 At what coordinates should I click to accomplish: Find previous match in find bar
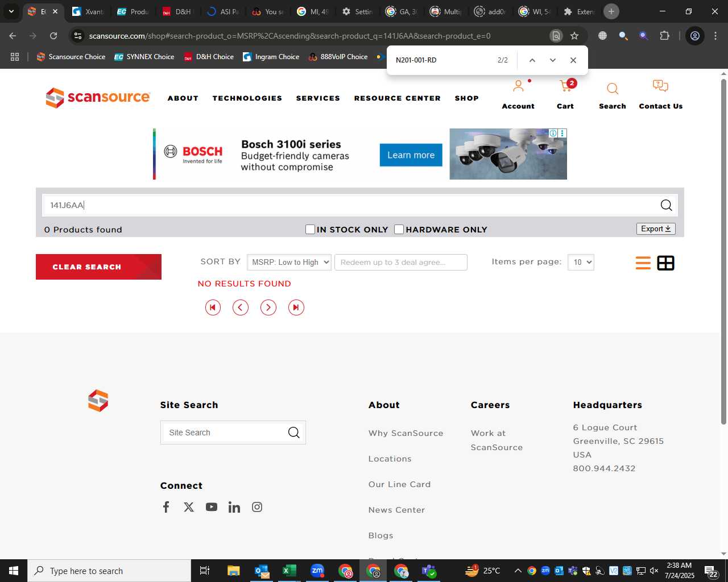click(x=532, y=60)
